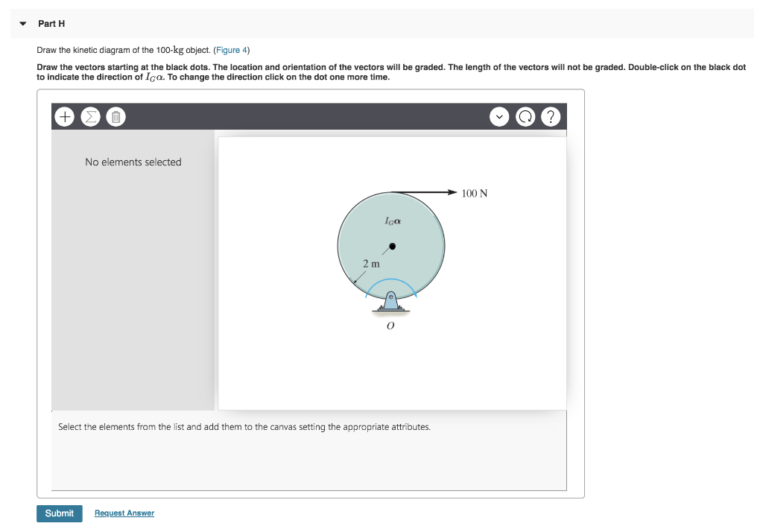The image size is (763, 532).
Task: Select the sigma summation tool icon
Action: click(x=89, y=116)
